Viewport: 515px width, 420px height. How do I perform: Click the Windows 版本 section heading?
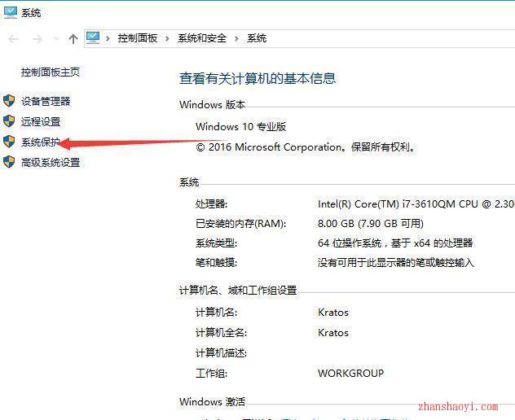pos(212,105)
